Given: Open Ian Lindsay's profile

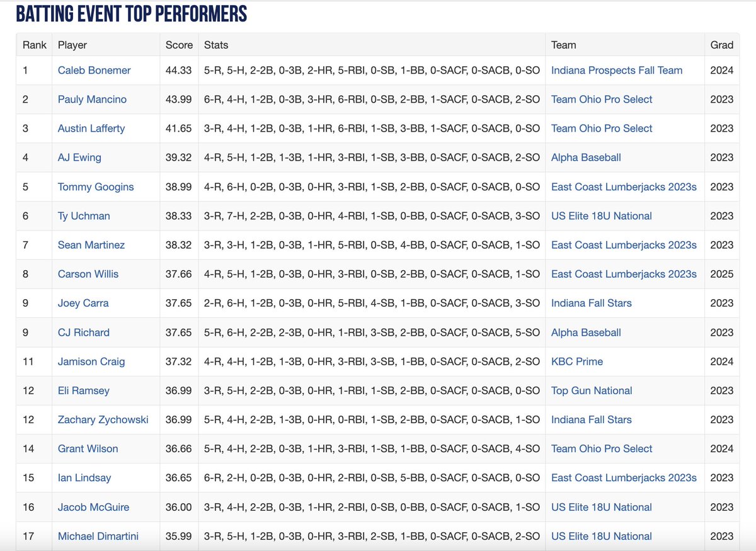Looking at the screenshot, I should pos(84,478).
